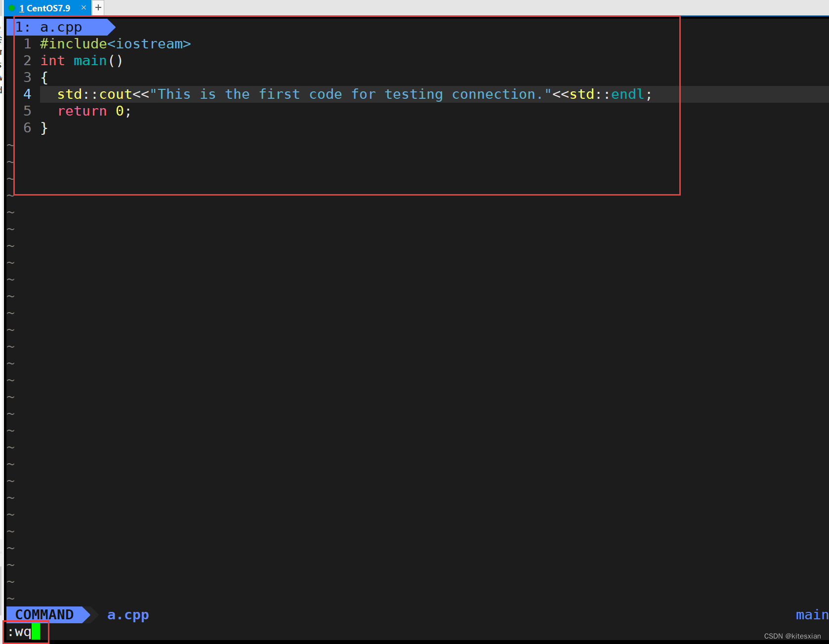Viewport: 829px width, 644px height.
Task: Click the a.cpp label in the statusline
Action: [x=127, y=614]
